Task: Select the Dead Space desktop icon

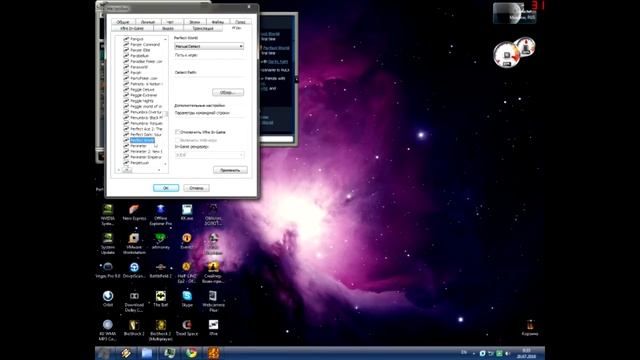Action: coord(187,327)
